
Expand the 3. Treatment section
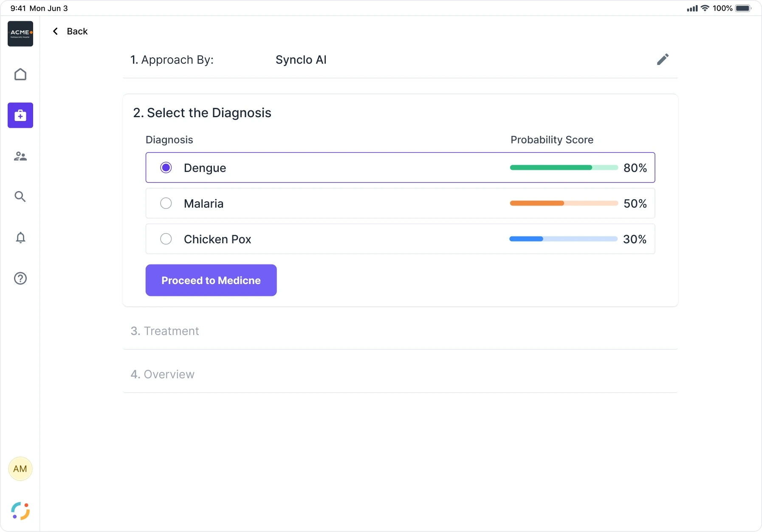[x=400, y=331]
